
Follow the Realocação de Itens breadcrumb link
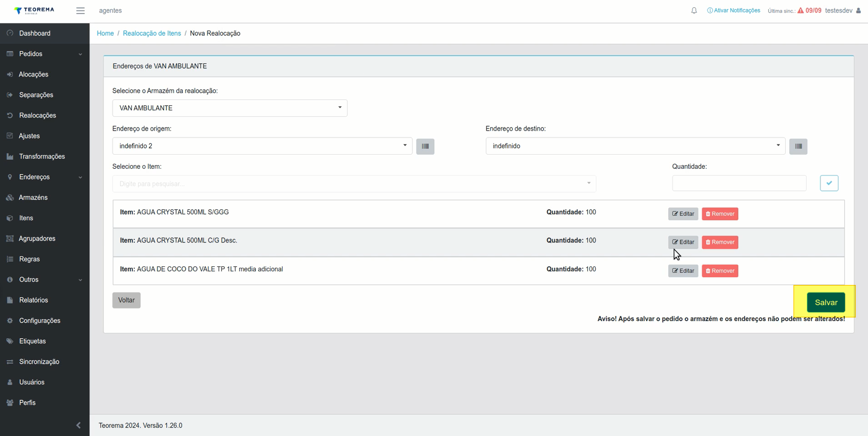[x=152, y=33]
